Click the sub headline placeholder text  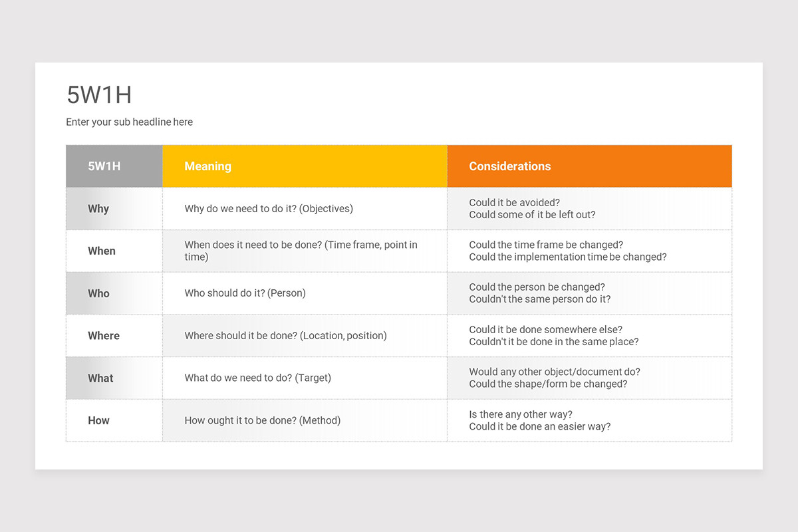point(130,122)
